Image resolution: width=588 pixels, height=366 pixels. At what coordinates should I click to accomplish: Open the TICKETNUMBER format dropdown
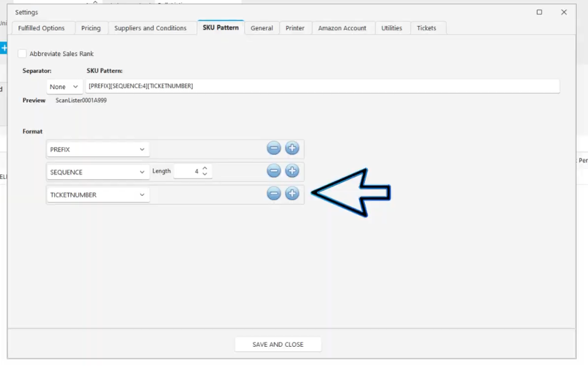pos(98,195)
